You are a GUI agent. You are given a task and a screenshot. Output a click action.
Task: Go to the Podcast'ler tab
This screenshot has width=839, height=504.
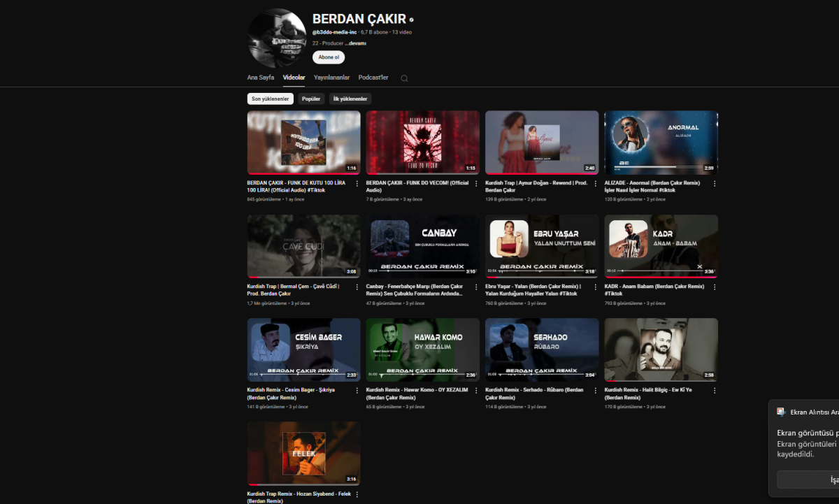(x=373, y=78)
